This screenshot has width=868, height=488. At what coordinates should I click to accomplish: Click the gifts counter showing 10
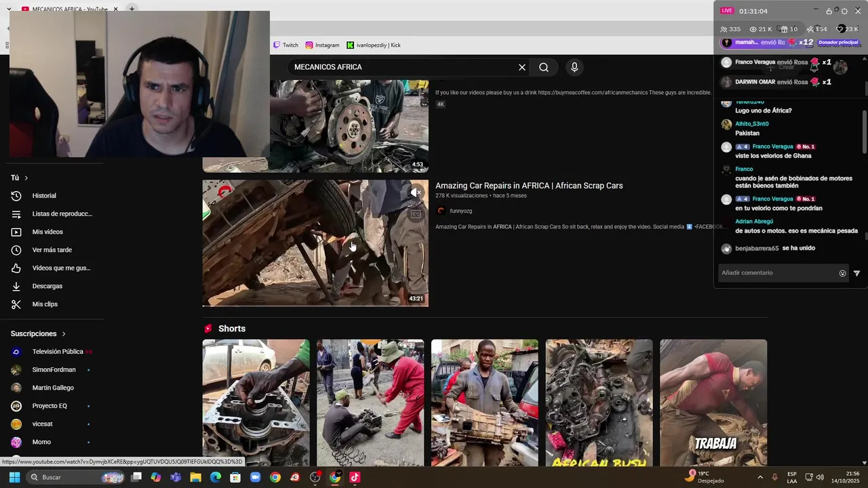coord(789,29)
